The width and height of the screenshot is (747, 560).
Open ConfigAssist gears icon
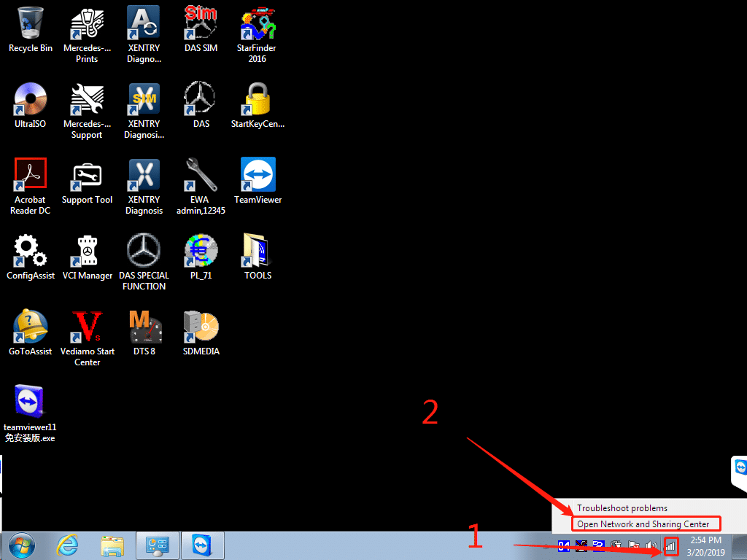[31, 252]
